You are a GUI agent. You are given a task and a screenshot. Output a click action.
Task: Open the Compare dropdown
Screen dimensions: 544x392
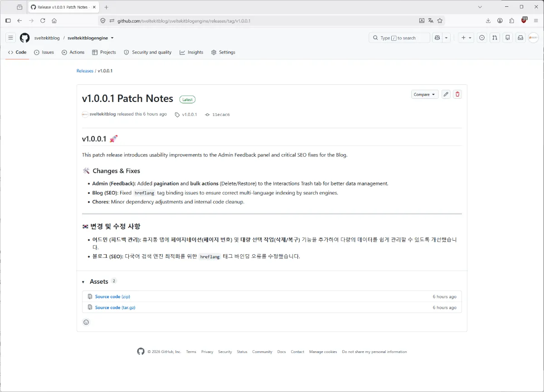point(425,94)
